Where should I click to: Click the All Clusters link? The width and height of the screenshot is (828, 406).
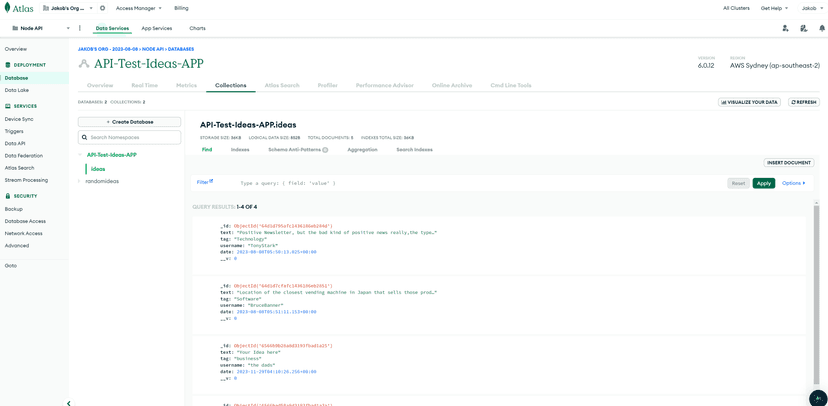click(x=736, y=8)
